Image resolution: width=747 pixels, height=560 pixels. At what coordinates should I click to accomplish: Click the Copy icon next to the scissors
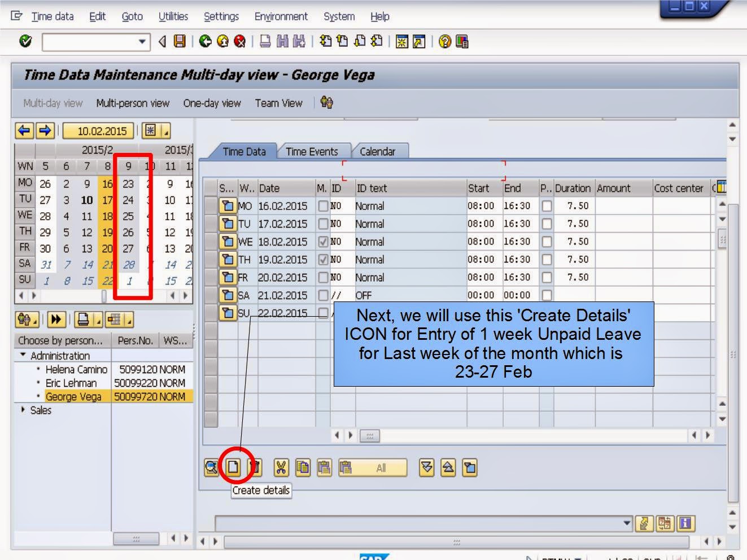[302, 467]
